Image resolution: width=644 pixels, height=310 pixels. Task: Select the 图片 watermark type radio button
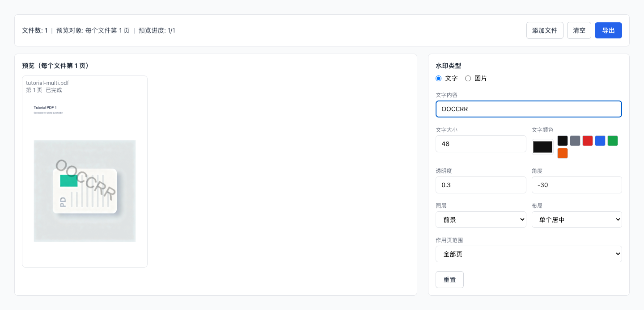click(468, 78)
